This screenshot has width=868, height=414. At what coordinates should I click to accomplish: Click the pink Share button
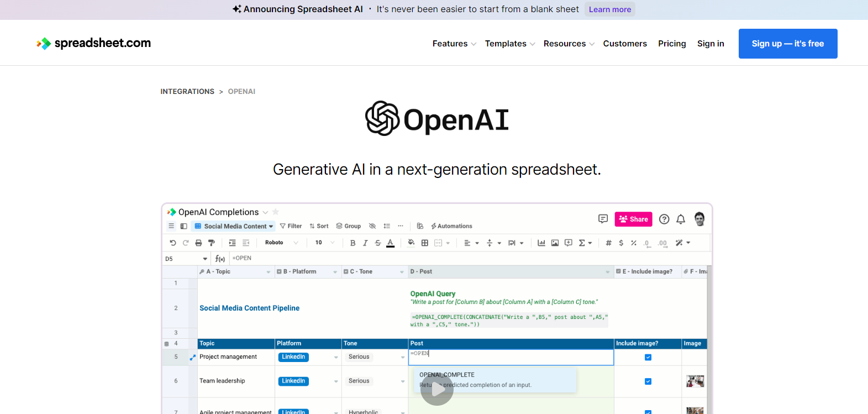tap(633, 219)
